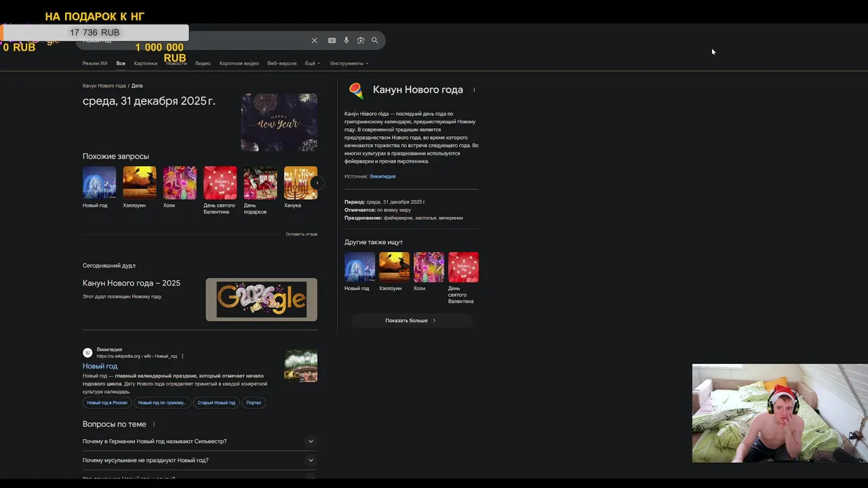The height and width of the screenshot is (488, 868).
Task: Open the Новый год Wikipedia result title
Action: [100, 366]
